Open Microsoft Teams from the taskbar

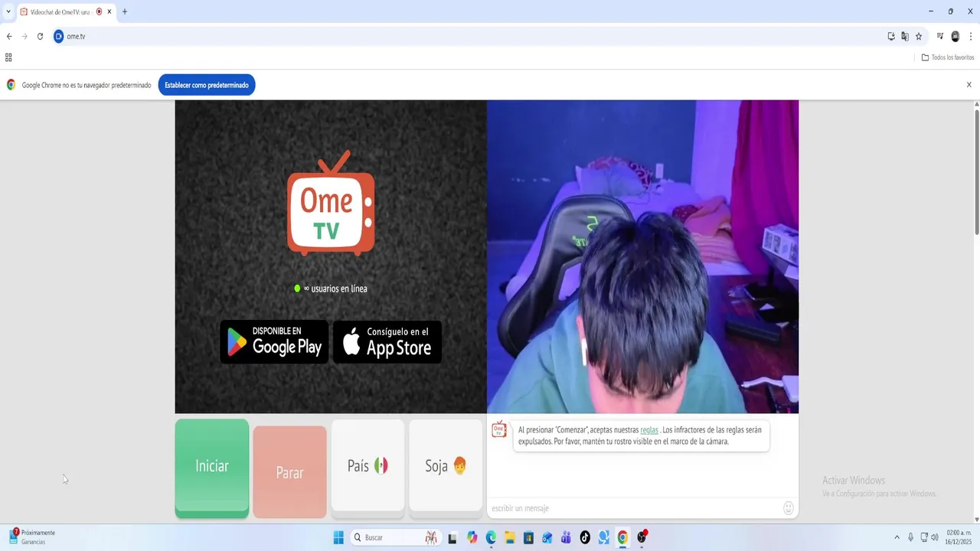566,538
